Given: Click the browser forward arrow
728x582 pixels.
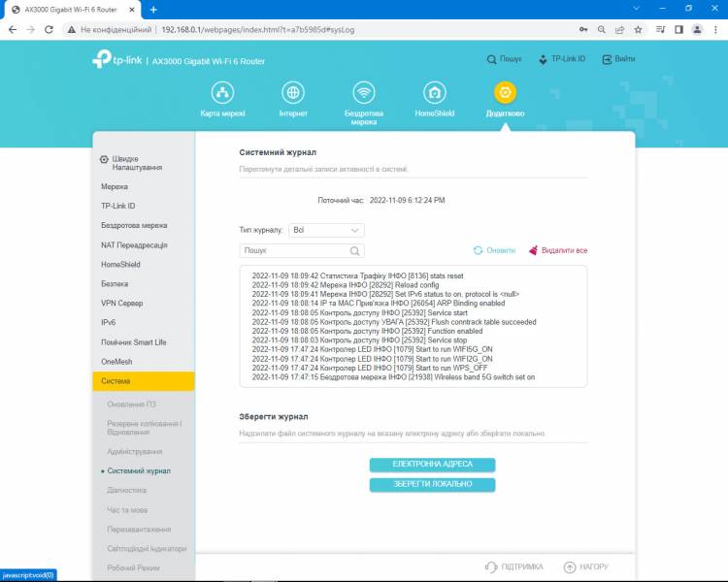Looking at the screenshot, I should click(x=31, y=30).
